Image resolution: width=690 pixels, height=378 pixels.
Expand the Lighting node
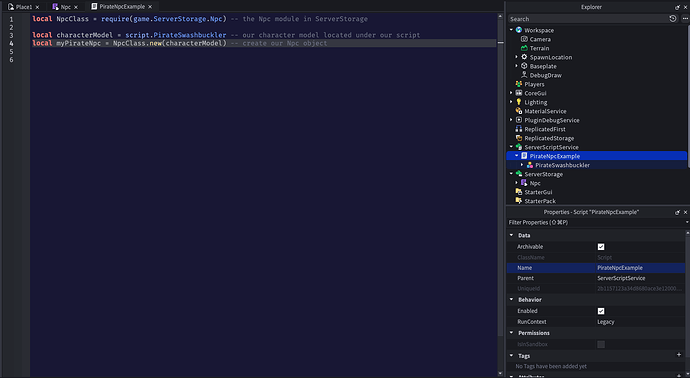[511, 102]
